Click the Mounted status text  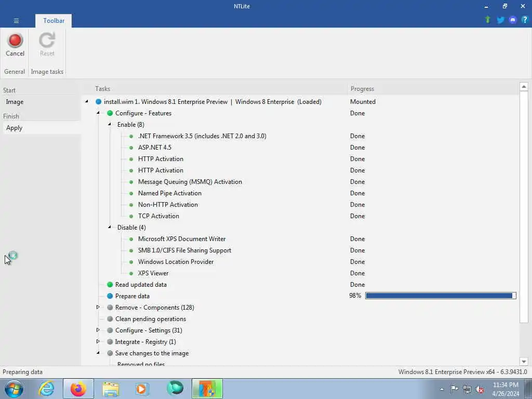pos(363,102)
